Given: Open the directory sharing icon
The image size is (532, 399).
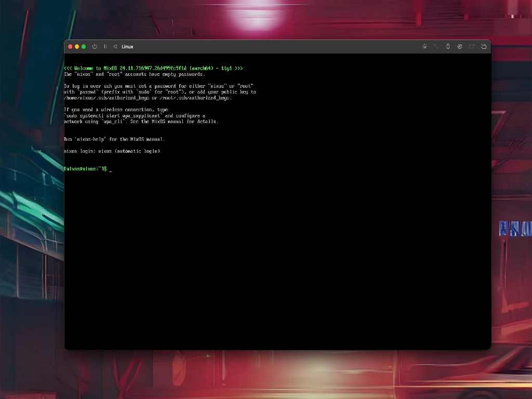Looking at the screenshot, I should (x=472, y=46).
